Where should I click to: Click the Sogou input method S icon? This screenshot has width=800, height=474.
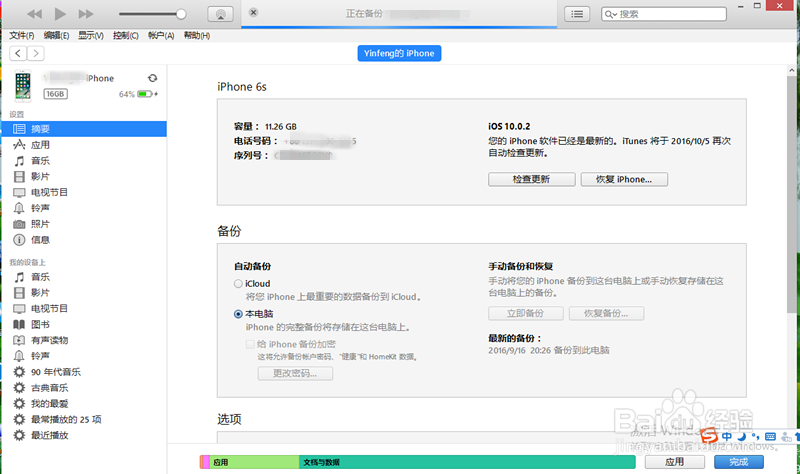coord(709,436)
